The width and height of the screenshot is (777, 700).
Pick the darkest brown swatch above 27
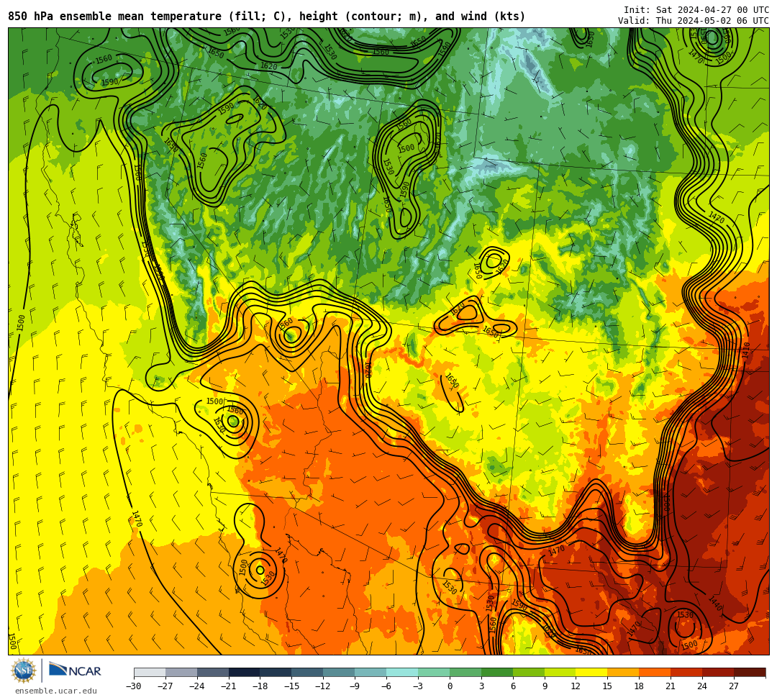tap(750, 672)
